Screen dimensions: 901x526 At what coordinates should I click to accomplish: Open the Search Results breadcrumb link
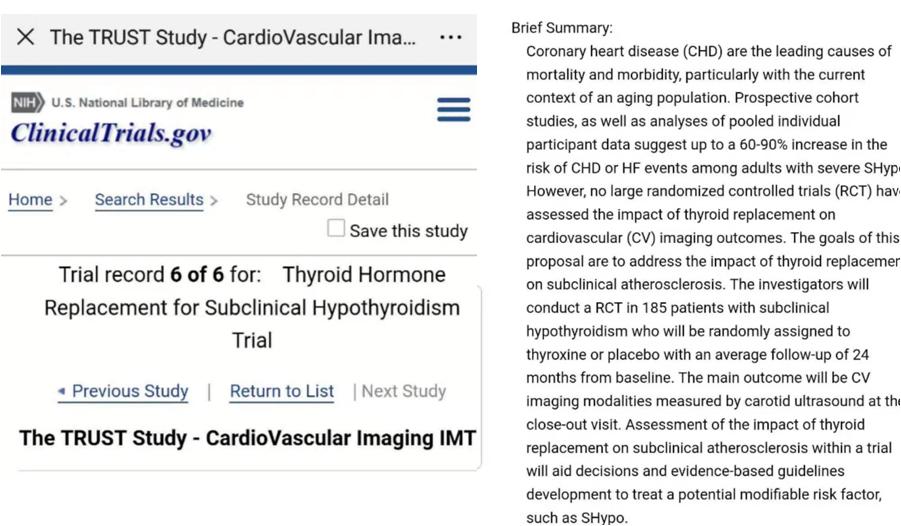(149, 199)
